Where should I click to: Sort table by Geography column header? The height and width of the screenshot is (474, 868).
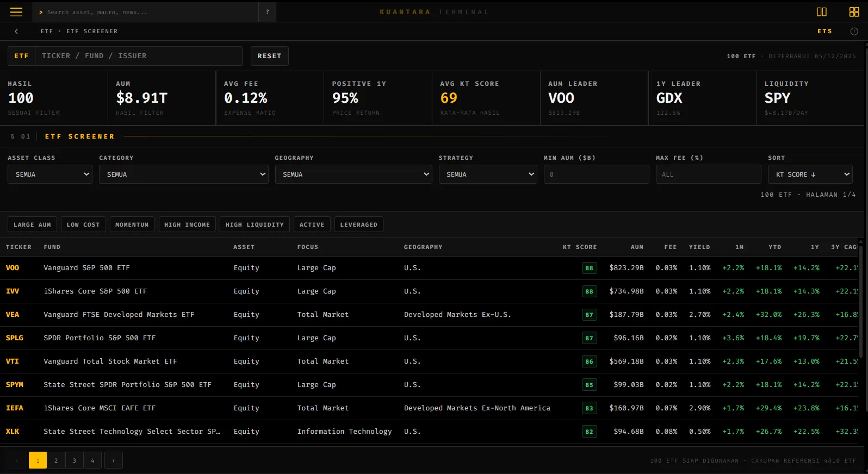coord(423,247)
